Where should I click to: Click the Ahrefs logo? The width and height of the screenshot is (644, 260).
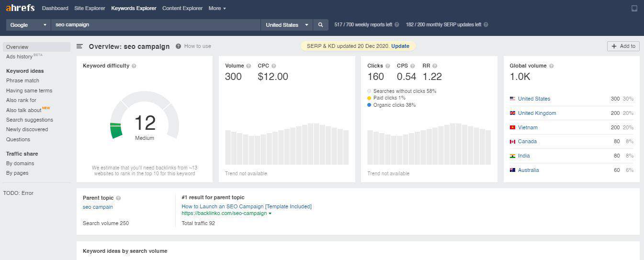(20, 8)
